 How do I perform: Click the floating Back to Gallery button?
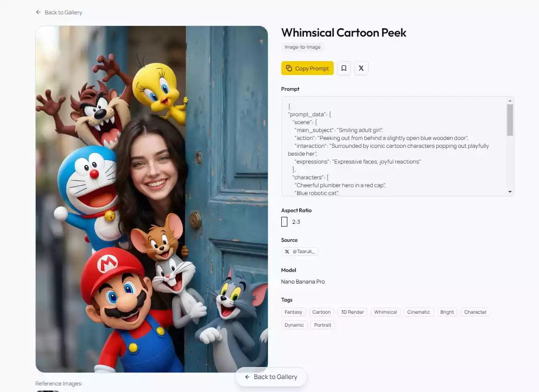[x=271, y=377]
